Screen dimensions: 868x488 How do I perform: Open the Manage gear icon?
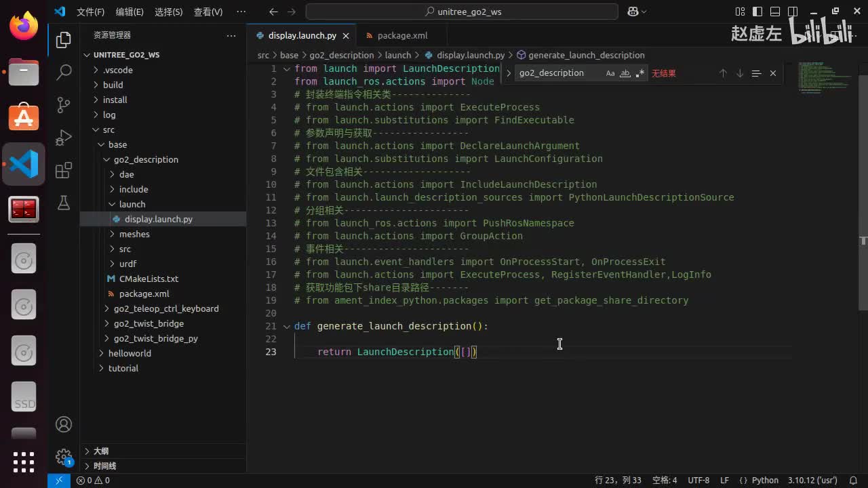click(x=64, y=456)
